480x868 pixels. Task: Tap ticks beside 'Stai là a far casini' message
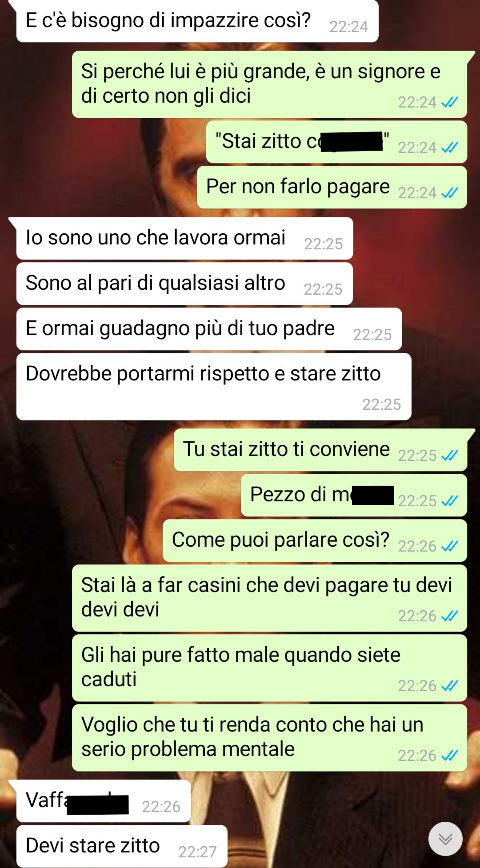click(x=449, y=616)
